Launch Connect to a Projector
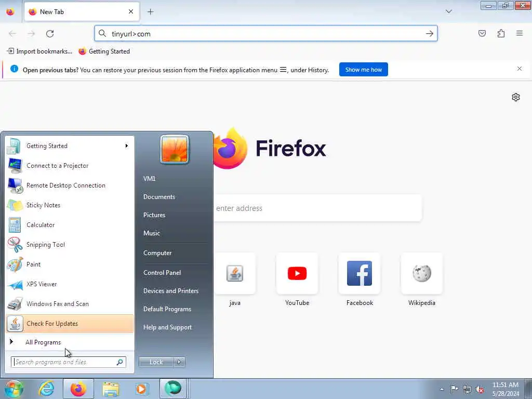This screenshot has height=399, width=532. point(70,166)
